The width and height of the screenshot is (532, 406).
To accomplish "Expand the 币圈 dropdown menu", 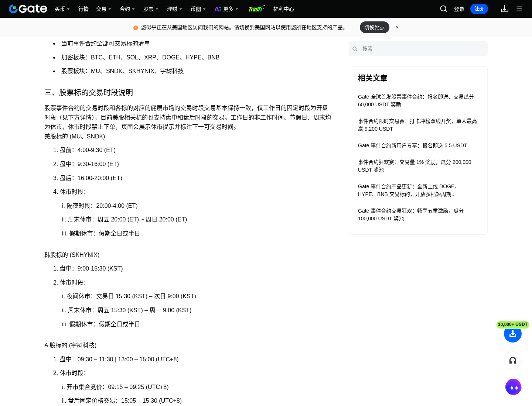I will pos(198,9).
